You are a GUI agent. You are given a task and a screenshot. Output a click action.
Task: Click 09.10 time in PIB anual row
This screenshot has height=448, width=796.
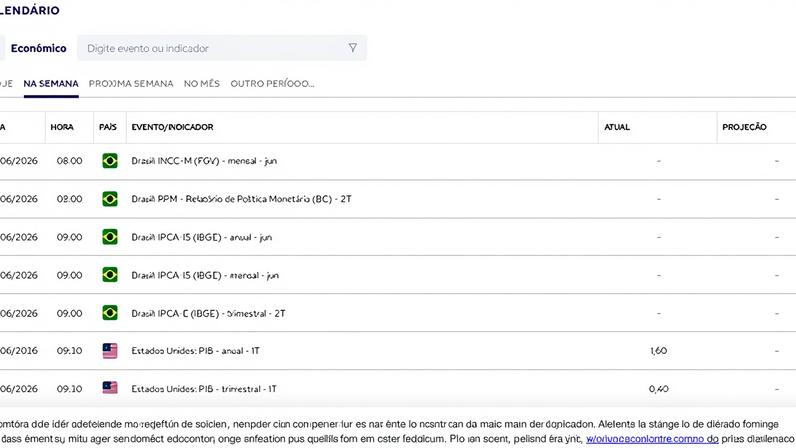(x=70, y=351)
